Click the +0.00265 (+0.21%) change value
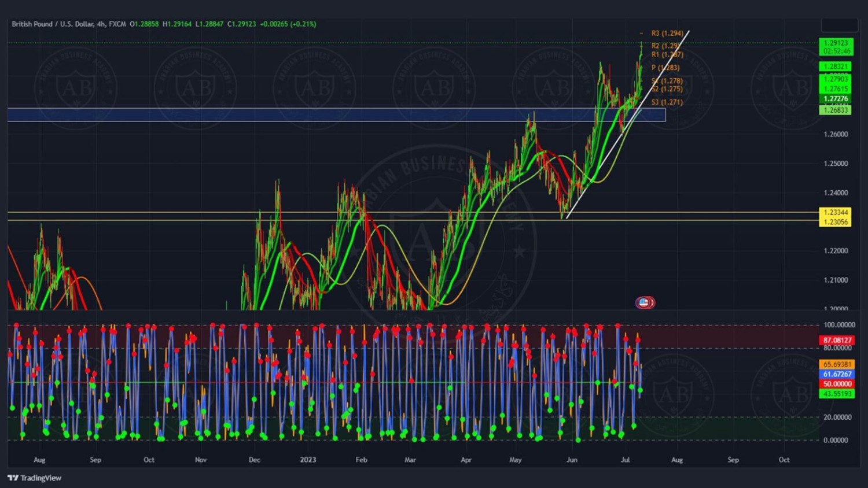This screenshot has height=488, width=868. [x=288, y=24]
